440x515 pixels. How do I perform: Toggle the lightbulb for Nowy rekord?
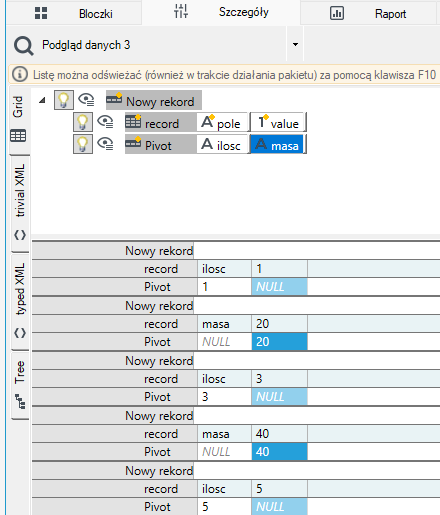coord(64,100)
